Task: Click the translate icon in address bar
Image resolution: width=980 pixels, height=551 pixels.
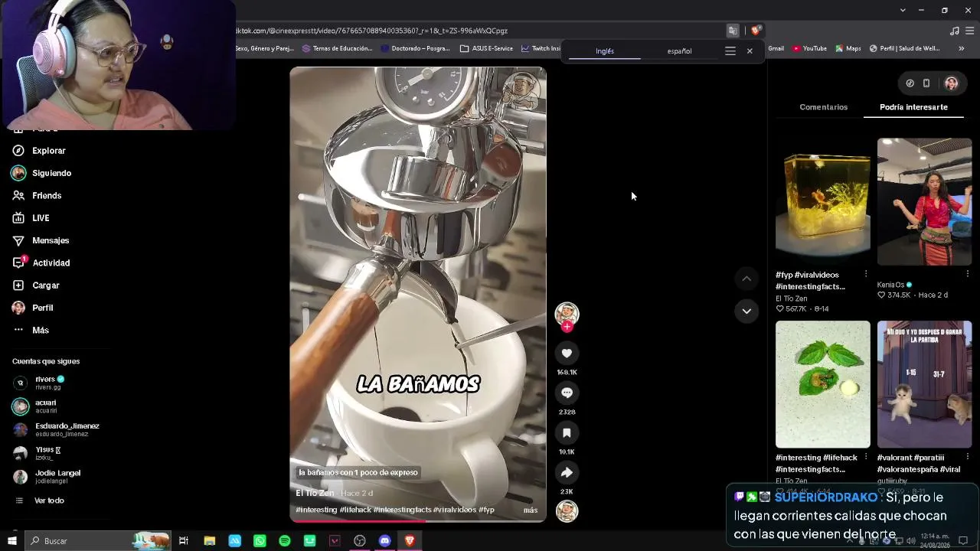Action: (733, 31)
